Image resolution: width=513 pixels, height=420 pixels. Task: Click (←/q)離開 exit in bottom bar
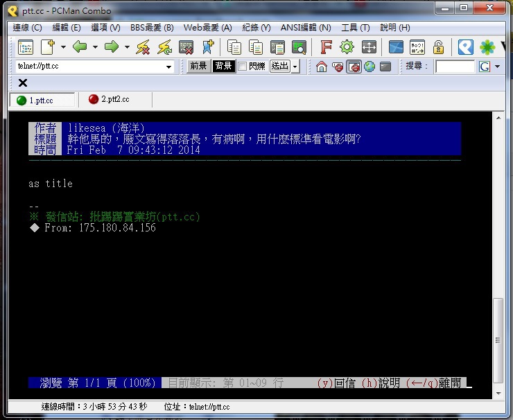(433, 383)
